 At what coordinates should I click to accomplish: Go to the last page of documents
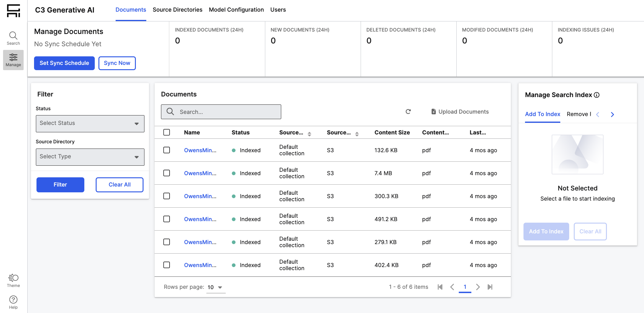point(490,287)
